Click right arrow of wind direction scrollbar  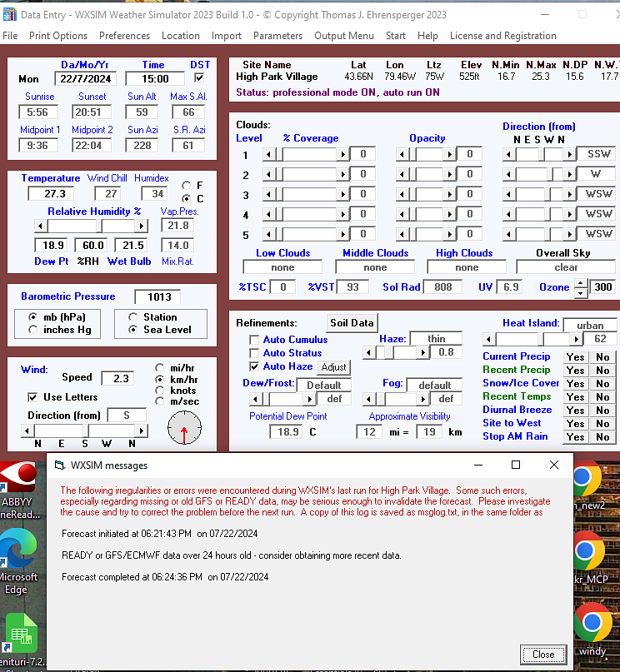(x=141, y=431)
